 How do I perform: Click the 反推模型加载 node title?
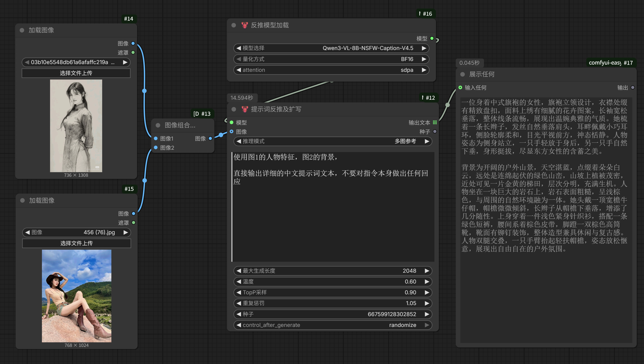(270, 25)
